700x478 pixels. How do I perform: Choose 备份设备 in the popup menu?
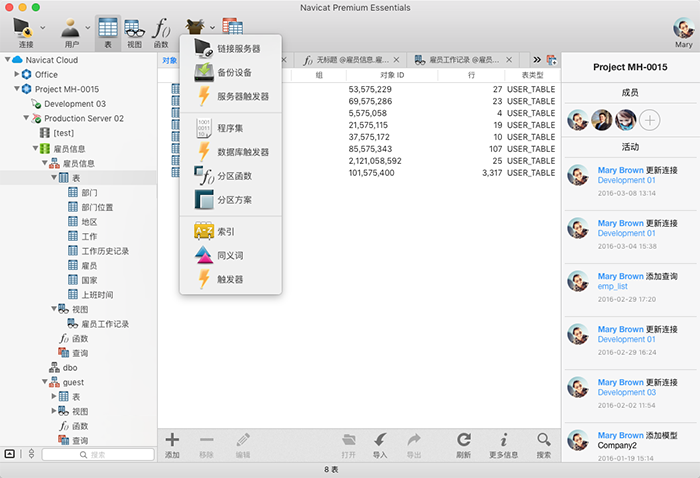230,72
